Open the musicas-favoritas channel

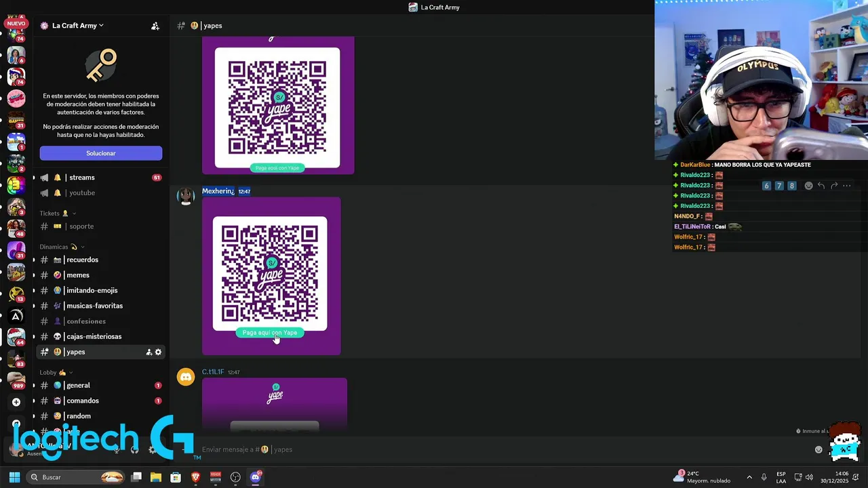tap(94, 306)
